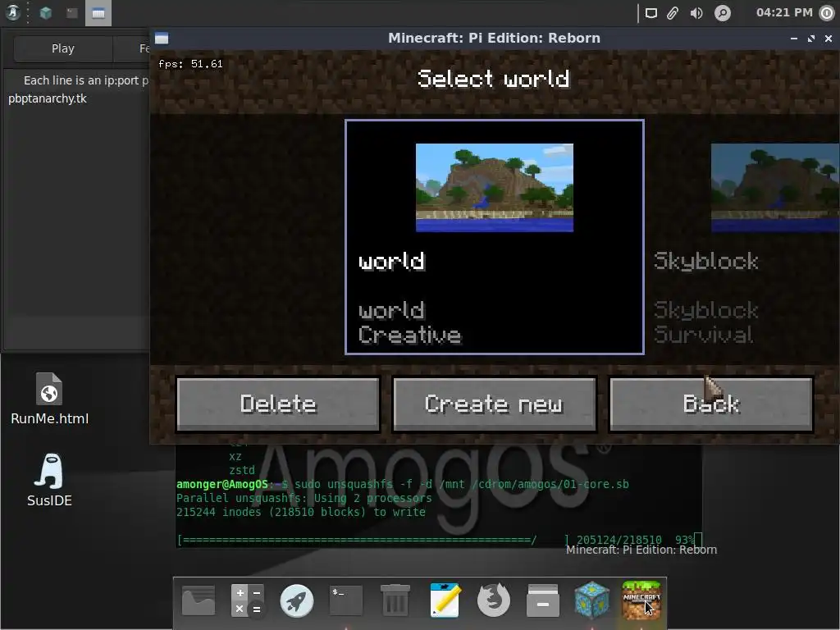Open the volume control tray icon
Screen dimensions: 840x630
pyautogui.click(x=696, y=13)
